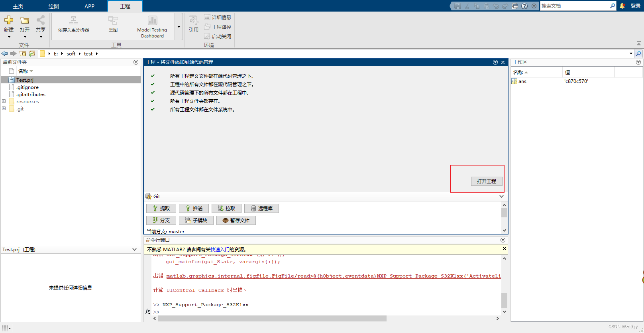Open the project panel actions menu

click(x=495, y=62)
